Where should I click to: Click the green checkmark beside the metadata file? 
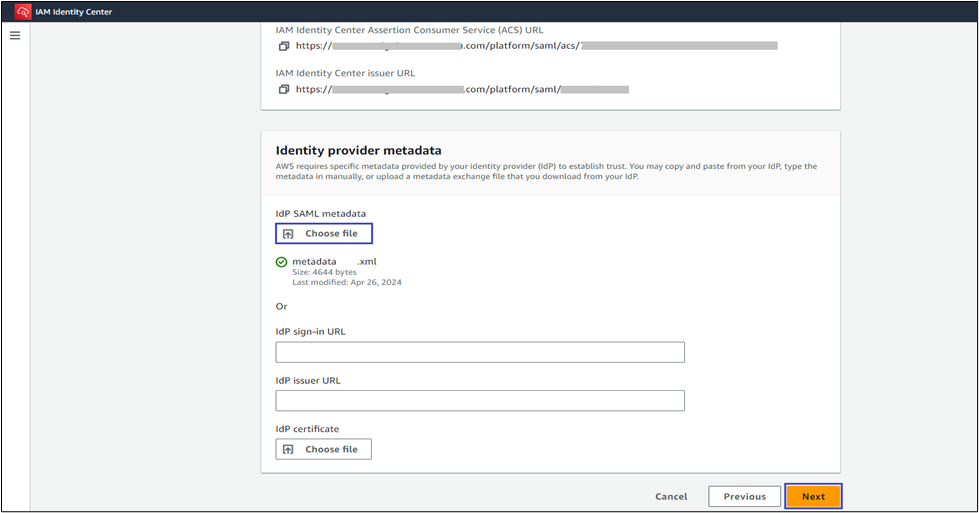pyautogui.click(x=282, y=262)
